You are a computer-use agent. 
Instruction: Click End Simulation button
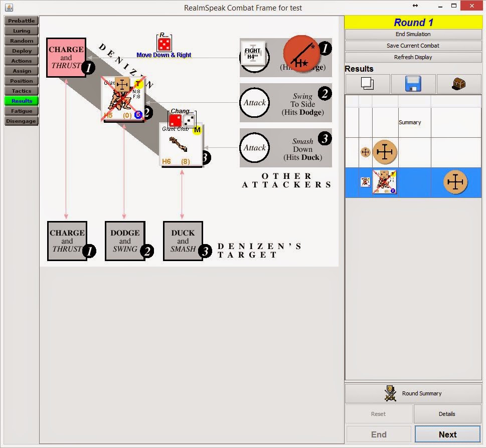pos(413,34)
